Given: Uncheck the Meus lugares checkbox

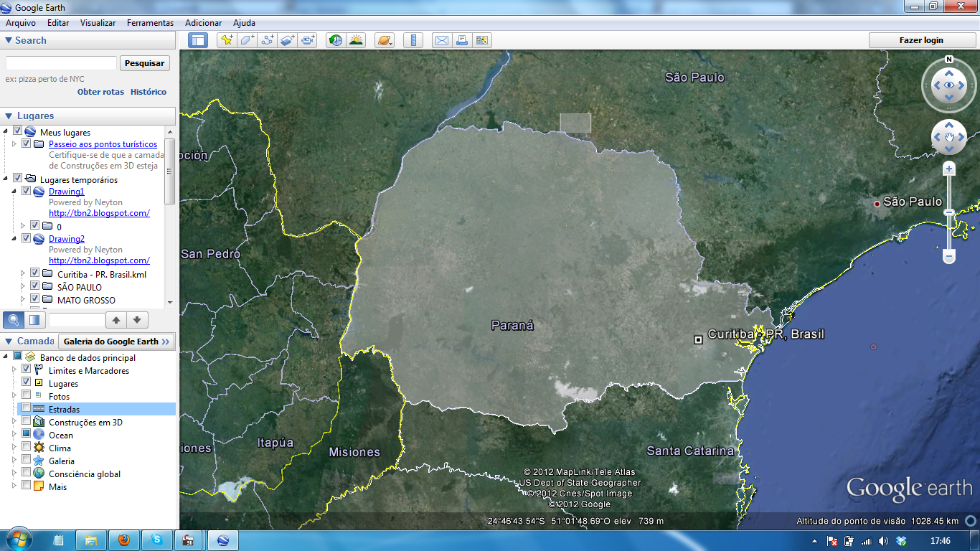Looking at the screenshot, I should point(18,131).
